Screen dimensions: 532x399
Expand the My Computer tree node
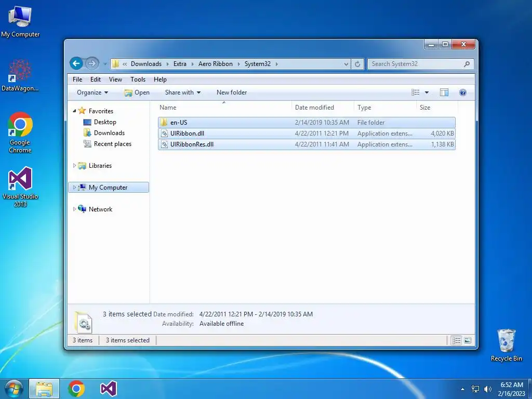74,187
